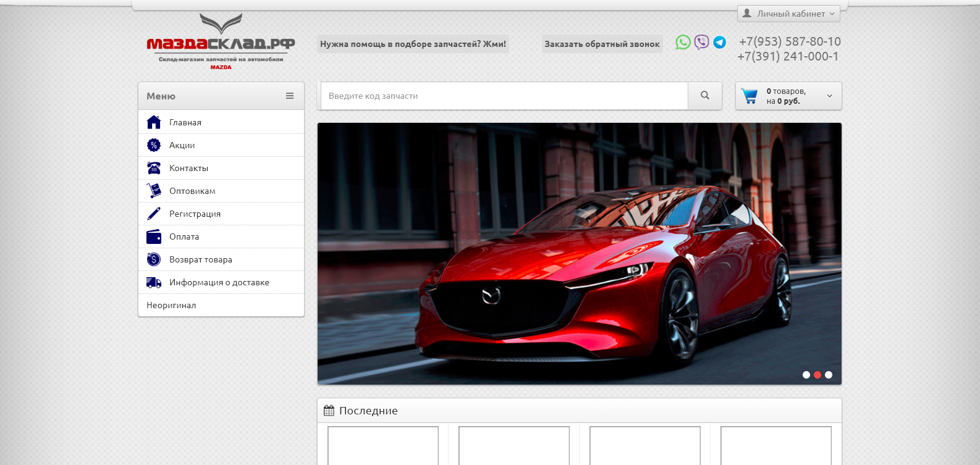
Task: Expand the cart summary dropdown arrow
Action: 830,96
